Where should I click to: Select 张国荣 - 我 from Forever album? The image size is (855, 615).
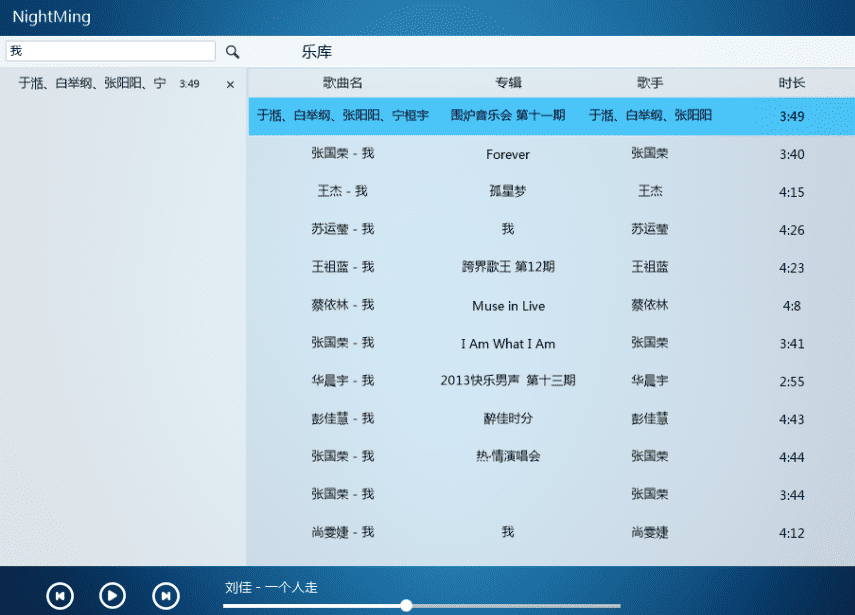point(507,153)
